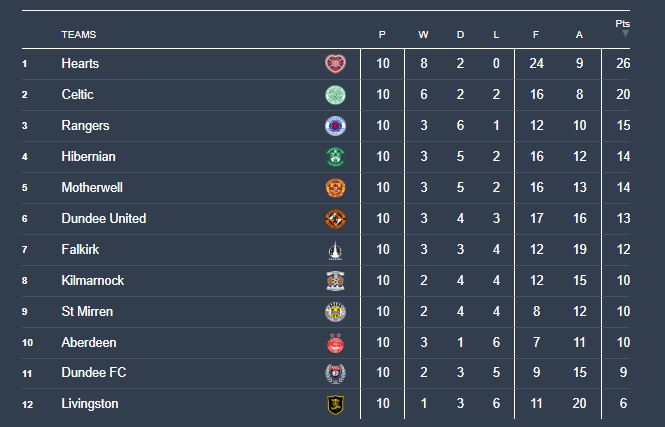Sort table by TEAMS column header

79,35
